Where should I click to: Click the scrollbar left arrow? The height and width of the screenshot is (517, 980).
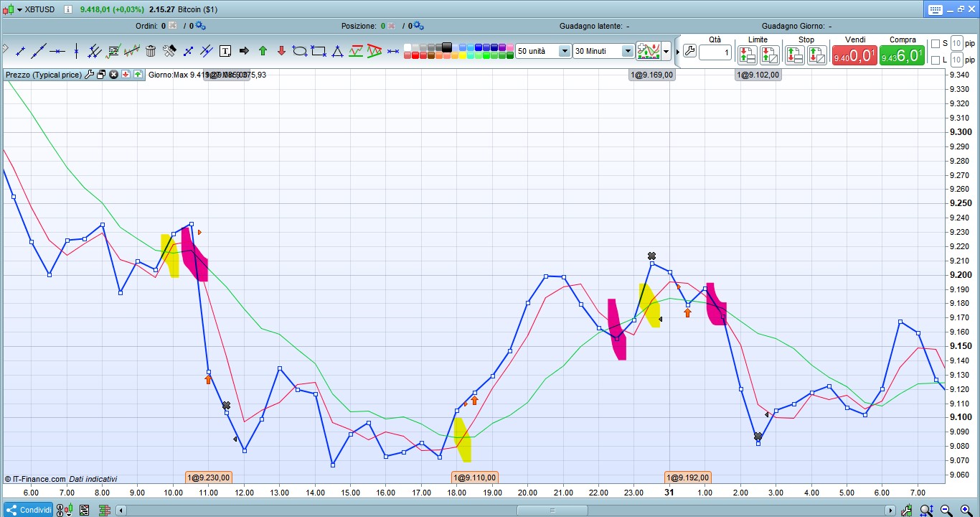121,510
